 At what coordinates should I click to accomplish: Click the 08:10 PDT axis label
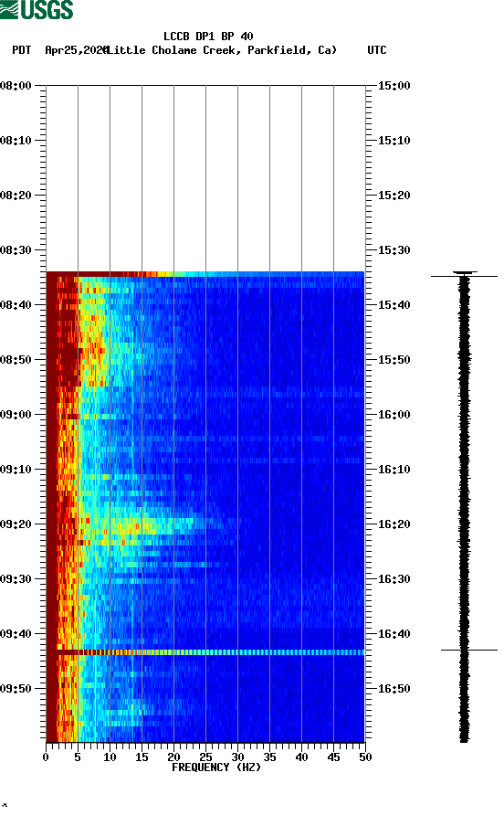pyautogui.click(x=16, y=141)
